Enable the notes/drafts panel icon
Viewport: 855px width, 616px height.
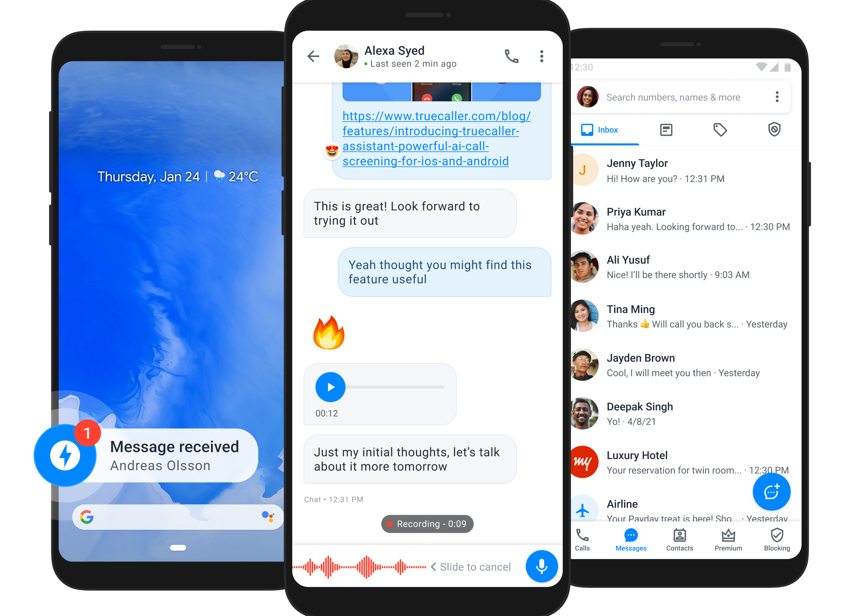click(664, 129)
